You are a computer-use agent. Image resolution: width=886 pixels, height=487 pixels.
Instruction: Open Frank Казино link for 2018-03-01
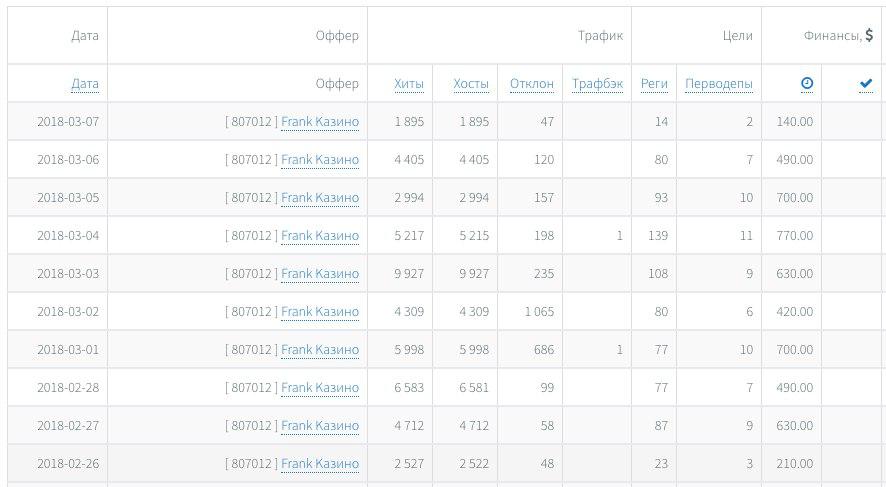(x=319, y=350)
